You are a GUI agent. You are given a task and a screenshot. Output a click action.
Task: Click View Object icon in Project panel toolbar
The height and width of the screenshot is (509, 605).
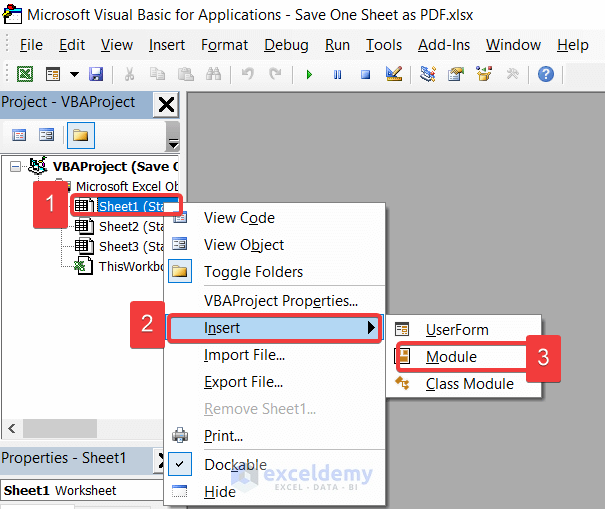click(x=46, y=135)
